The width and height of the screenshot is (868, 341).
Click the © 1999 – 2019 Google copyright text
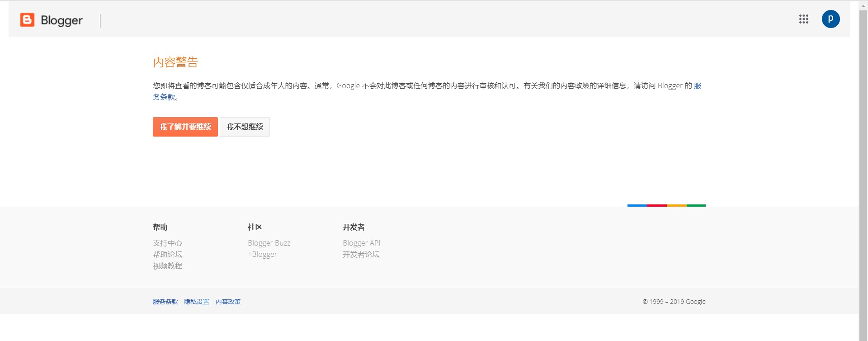[674, 302]
